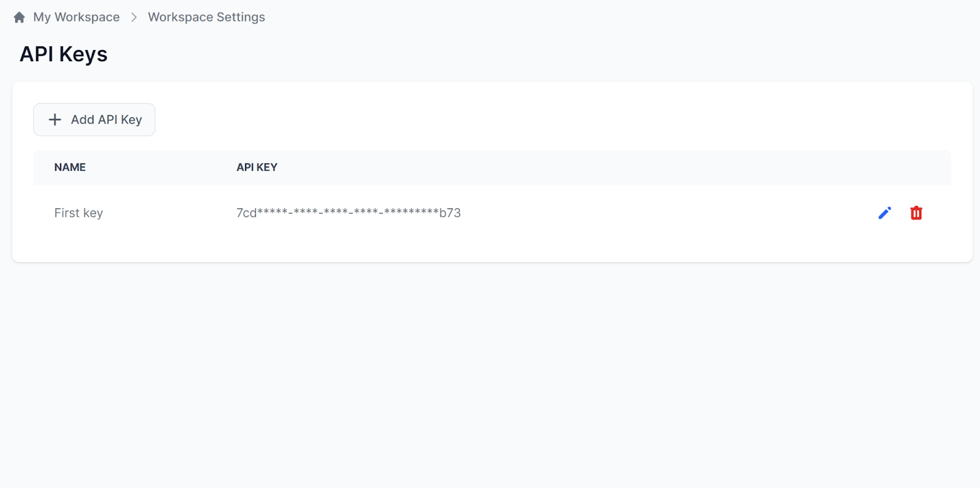Viewport: 980px width, 488px height.
Task: Click the API KEY column header
Action: pos(257,167)
